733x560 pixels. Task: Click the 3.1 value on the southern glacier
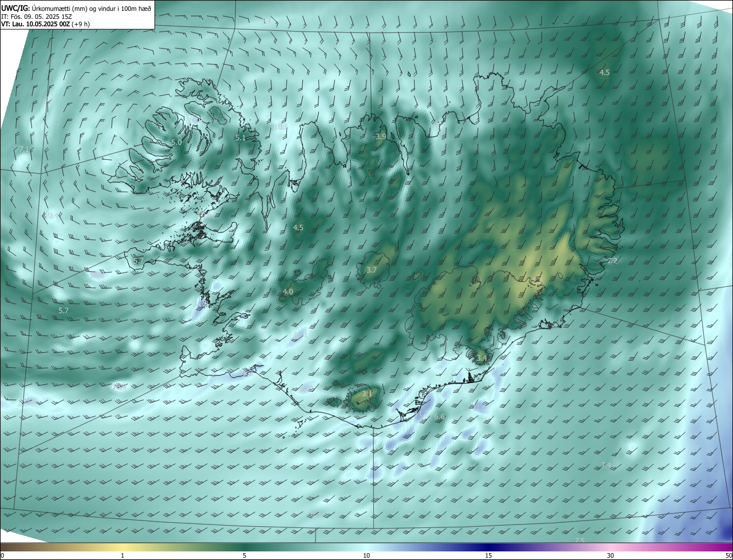coord(367,393)
